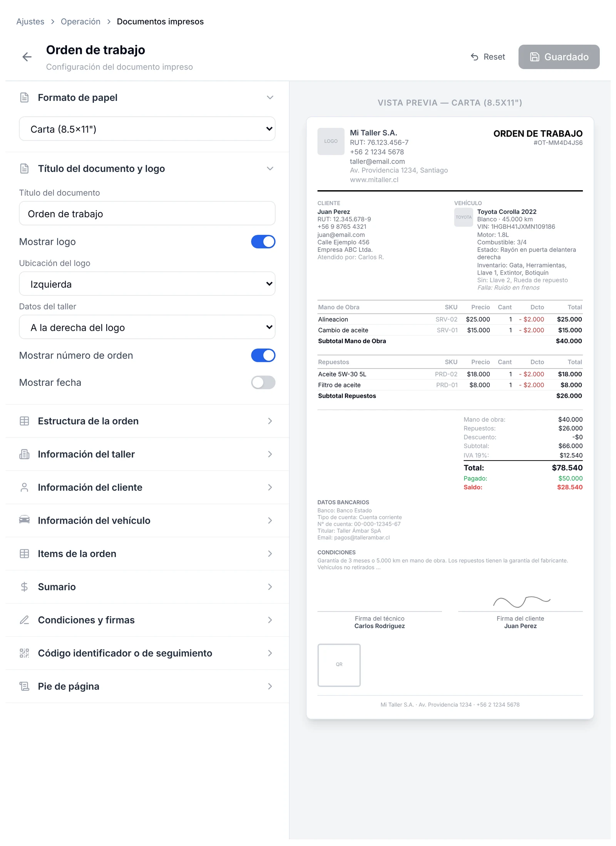Click the Condiciones y firmas pen icon
This screenshot has height=846, width=616.
24,620
